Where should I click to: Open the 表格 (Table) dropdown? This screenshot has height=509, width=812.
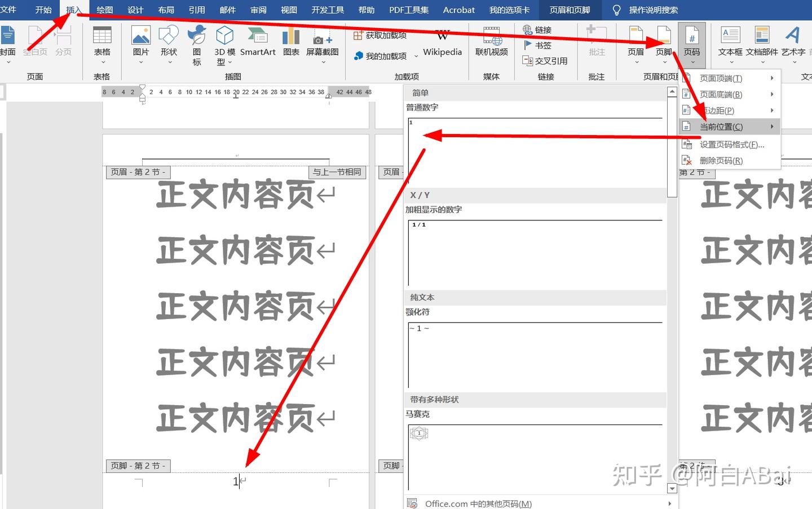(x=102, y=44)
